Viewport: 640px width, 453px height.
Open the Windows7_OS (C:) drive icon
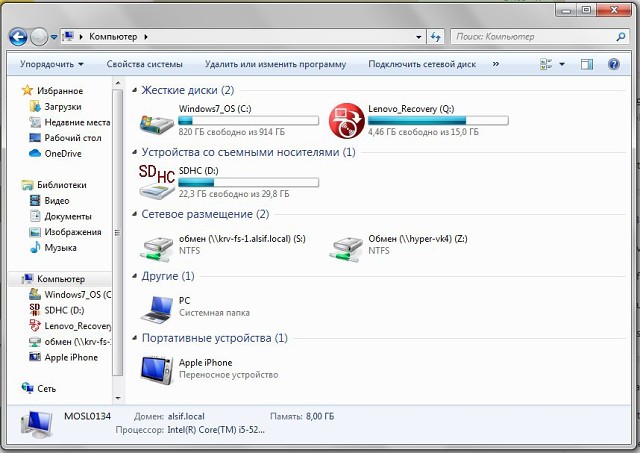(157, 119)
